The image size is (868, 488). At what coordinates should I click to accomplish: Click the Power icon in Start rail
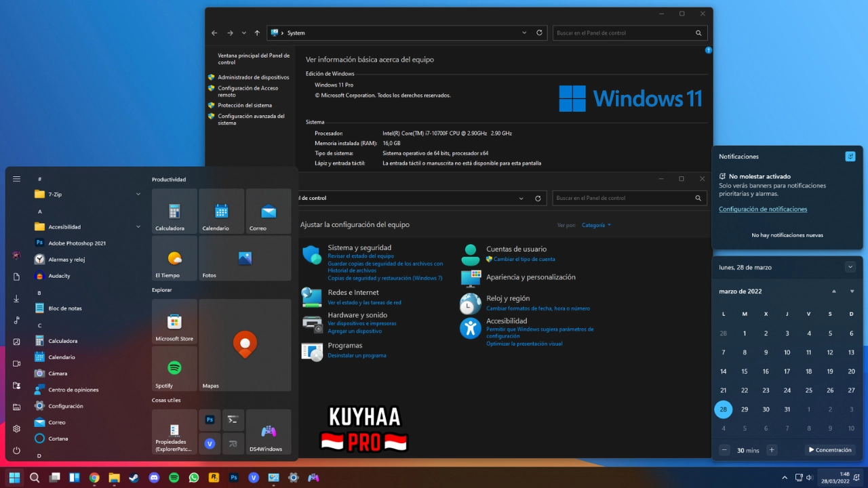[x=16, y=451]
